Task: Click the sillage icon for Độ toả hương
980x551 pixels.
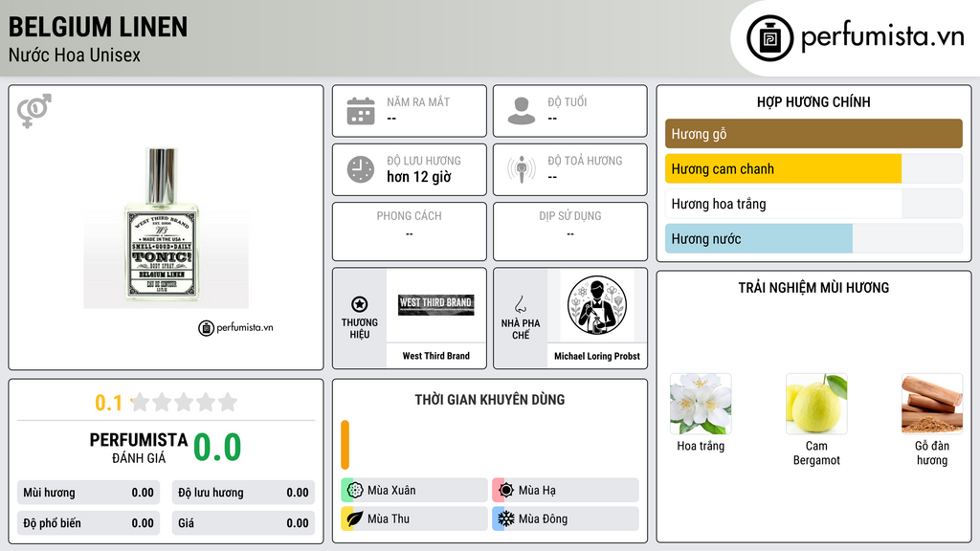Action: pyautogui.click(x=522, y=169)
